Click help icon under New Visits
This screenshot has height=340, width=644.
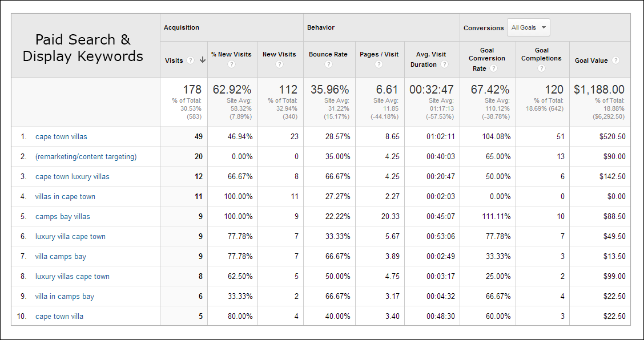pos(279,64)
